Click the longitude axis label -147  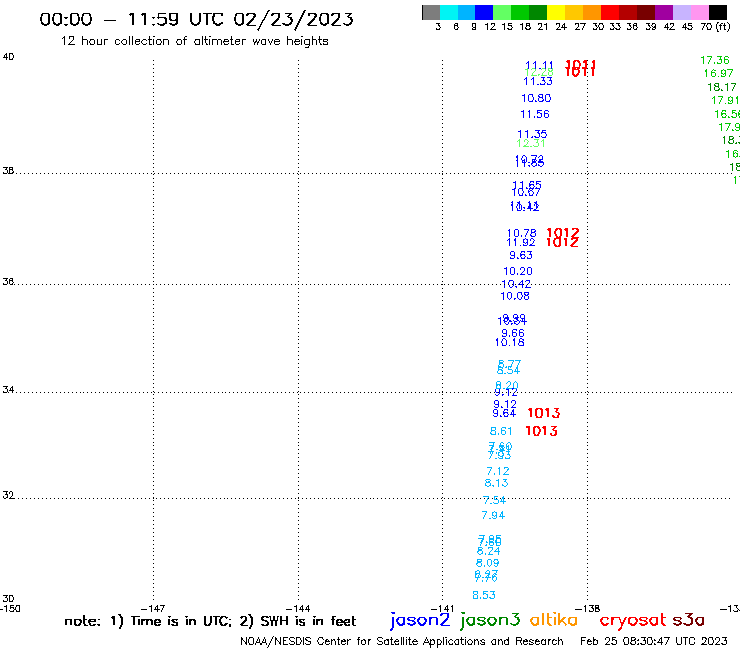(x=153, y=608)
